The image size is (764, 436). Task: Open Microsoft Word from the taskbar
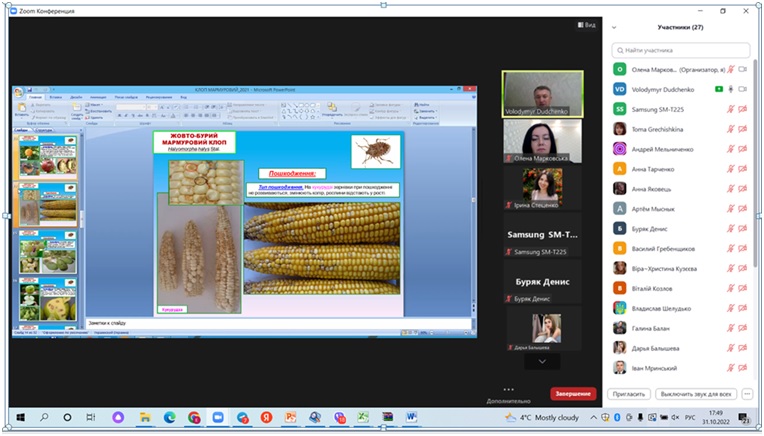pos(411,417)
